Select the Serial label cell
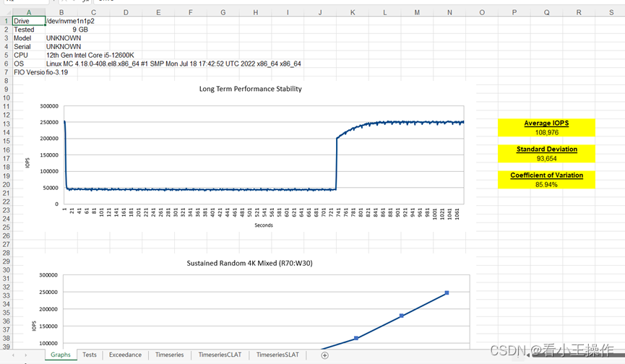This screenshot has height=364, width=625. pyautogui.click(x=29, y=47)
